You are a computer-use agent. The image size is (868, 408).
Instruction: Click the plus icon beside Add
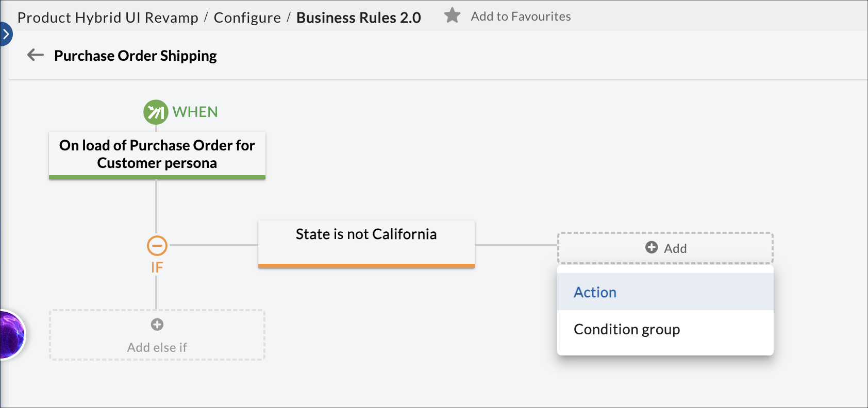[x=652, y=248]
